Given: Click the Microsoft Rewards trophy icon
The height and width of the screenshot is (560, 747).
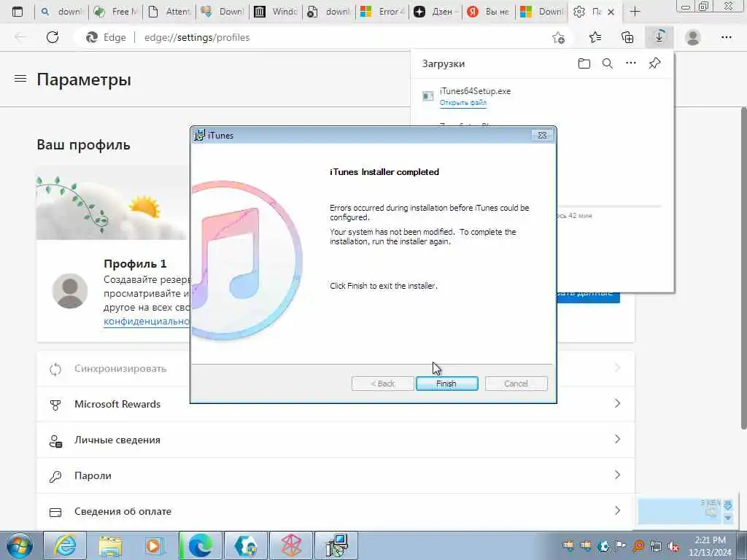Looking at the screenshot, I should 55,404.
